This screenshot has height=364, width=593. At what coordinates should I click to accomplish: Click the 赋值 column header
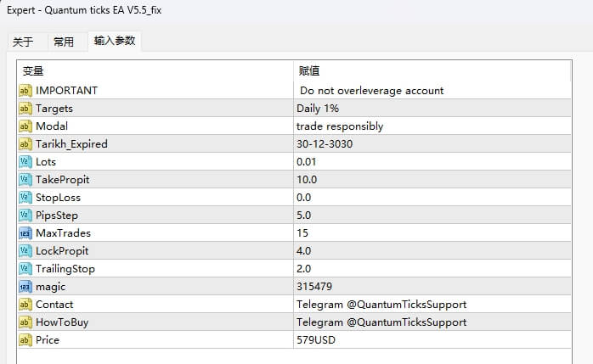tap(309, 71)
